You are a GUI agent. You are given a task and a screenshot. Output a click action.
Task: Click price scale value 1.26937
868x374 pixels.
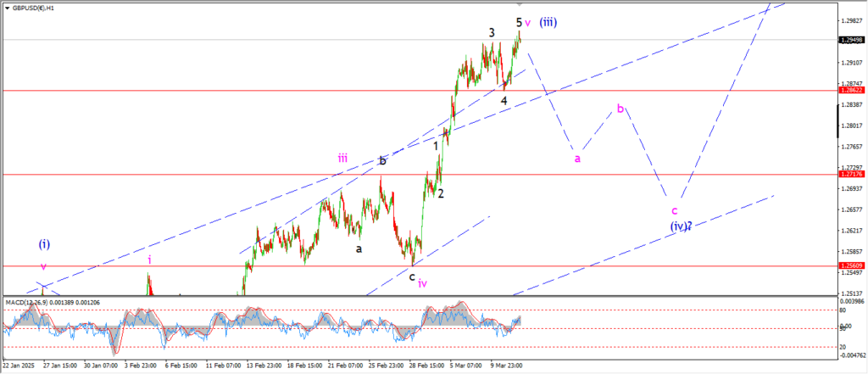pos(852,189)
